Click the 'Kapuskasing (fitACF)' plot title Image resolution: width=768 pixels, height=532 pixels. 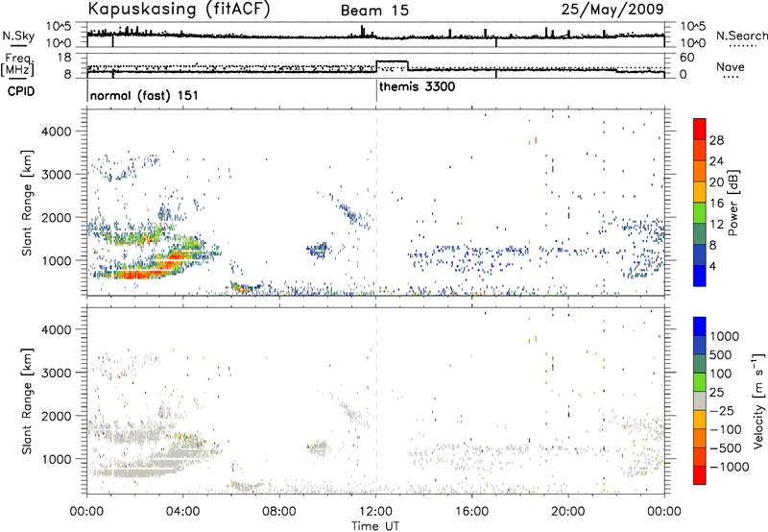[x=179, y=9]
